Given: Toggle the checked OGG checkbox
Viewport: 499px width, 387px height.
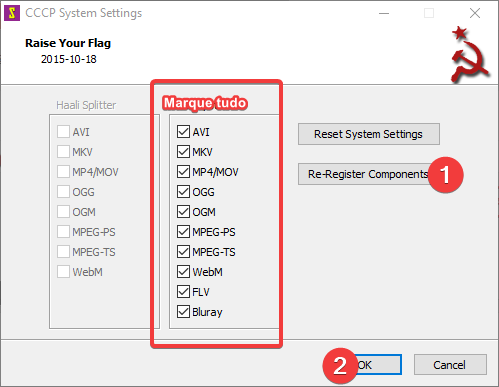Looking at the screenshot, I should click(183, 192).
